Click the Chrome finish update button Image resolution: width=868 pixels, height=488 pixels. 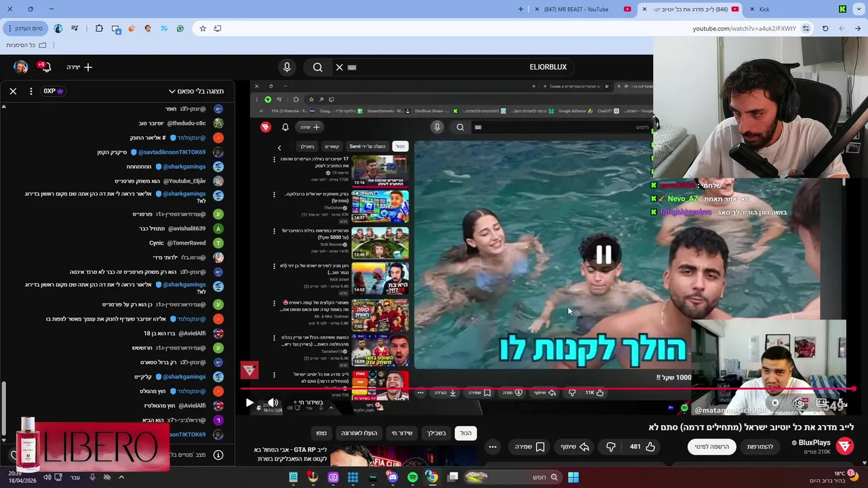coord(24,28)
